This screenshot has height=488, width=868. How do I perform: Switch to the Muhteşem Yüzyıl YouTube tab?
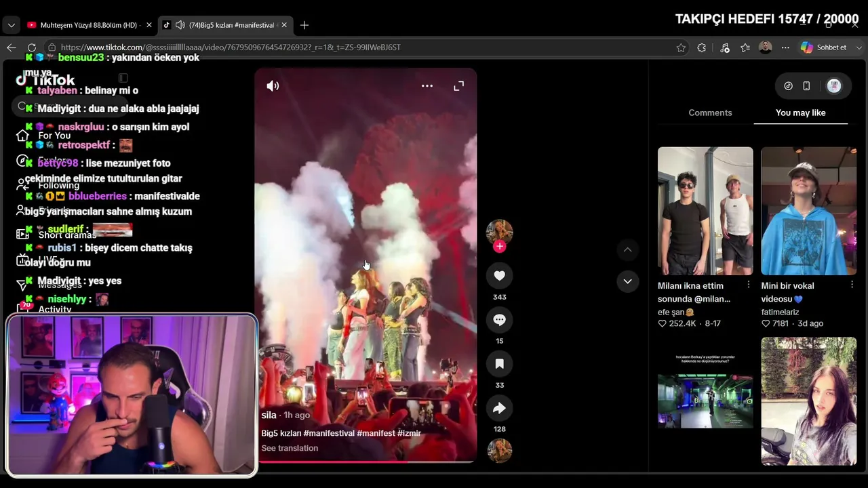pos(90,25)
